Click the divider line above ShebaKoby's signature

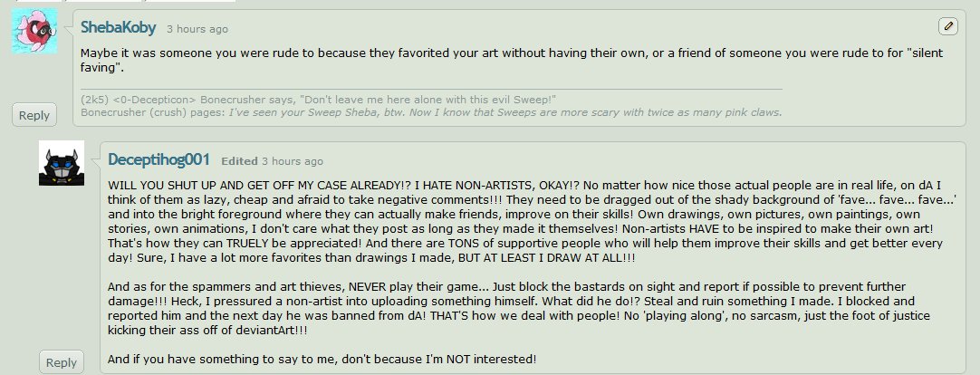431,90
